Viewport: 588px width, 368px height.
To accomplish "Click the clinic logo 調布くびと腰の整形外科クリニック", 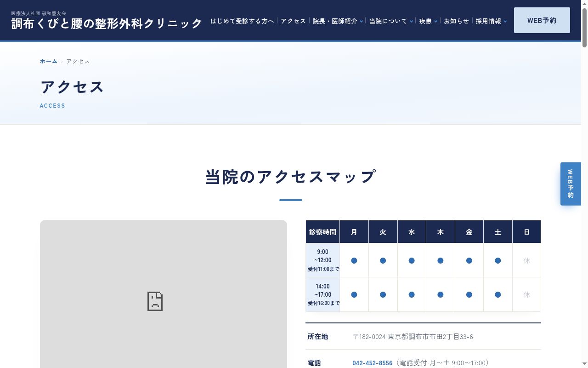I will pos(107,23).
